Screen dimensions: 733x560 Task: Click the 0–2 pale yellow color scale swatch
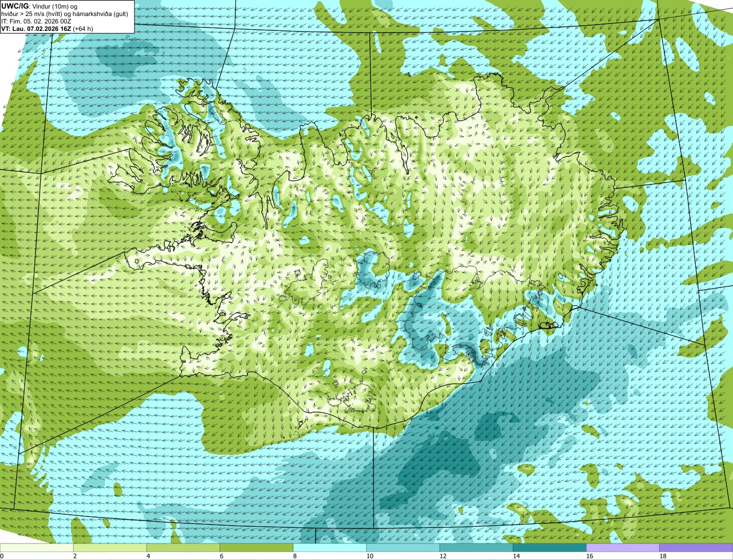[x=37, y=548]
